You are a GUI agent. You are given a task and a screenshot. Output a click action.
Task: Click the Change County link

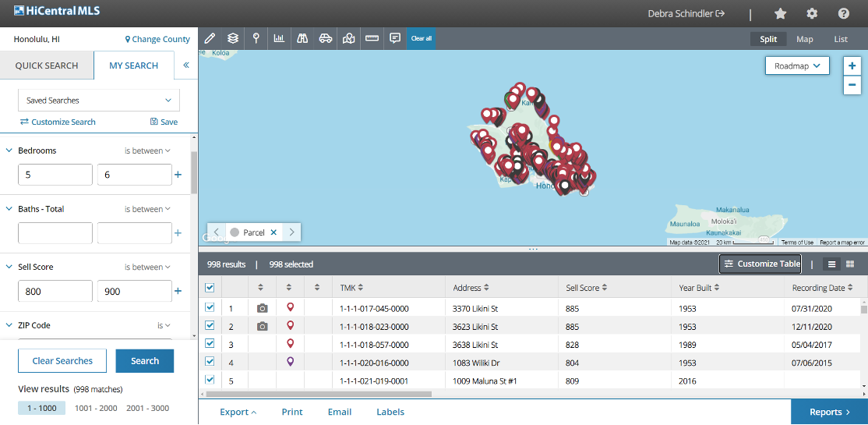pyautogui.click(x=157, y=39)
